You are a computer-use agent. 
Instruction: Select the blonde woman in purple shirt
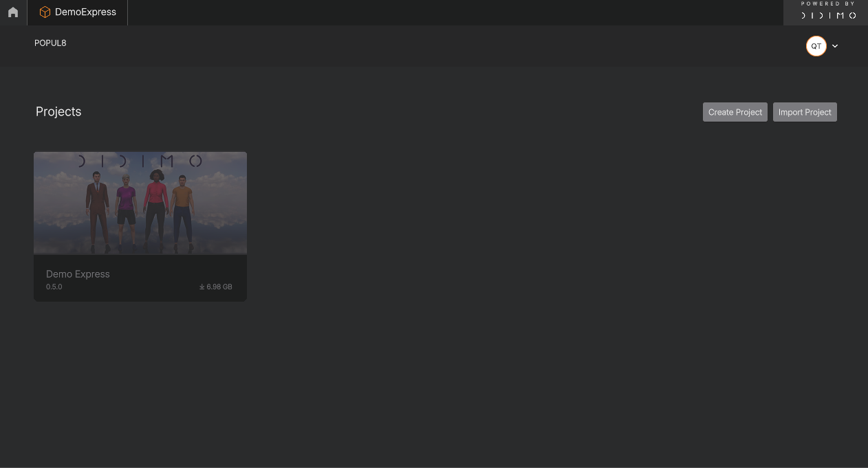click(x=126, y=210)
